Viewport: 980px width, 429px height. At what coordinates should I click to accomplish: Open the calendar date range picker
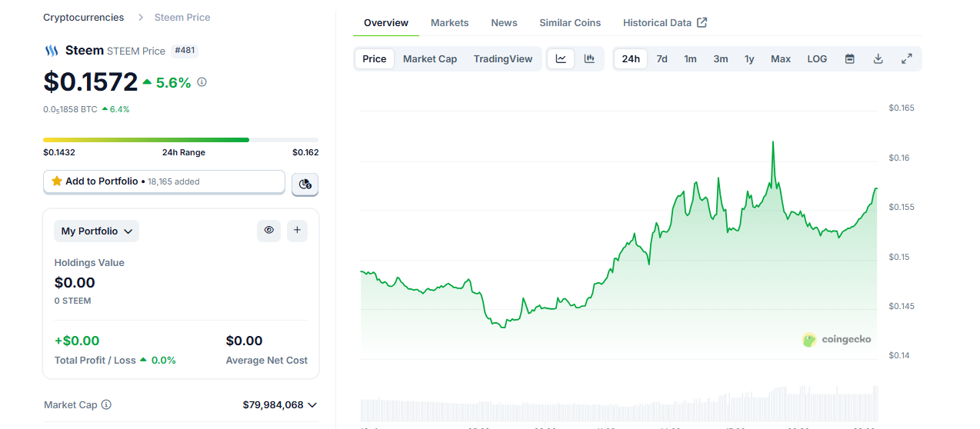pyautogui.click(x=850, y=58)
